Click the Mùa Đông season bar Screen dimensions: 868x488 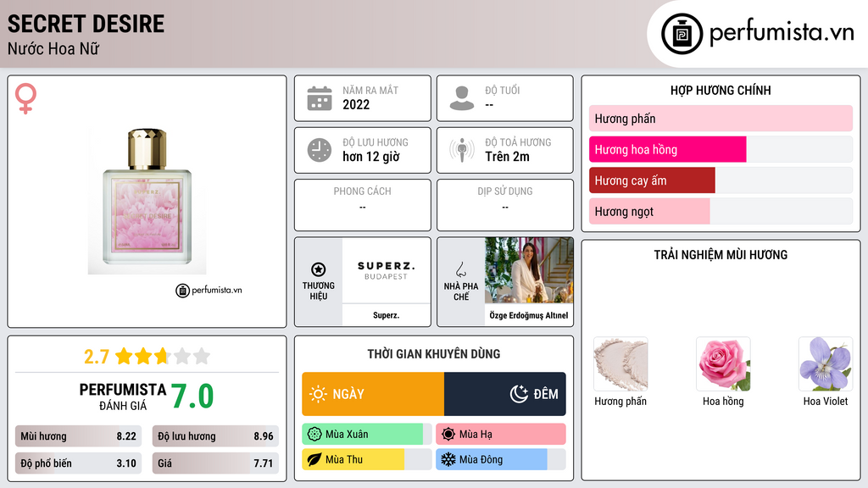tap(500, 459)
